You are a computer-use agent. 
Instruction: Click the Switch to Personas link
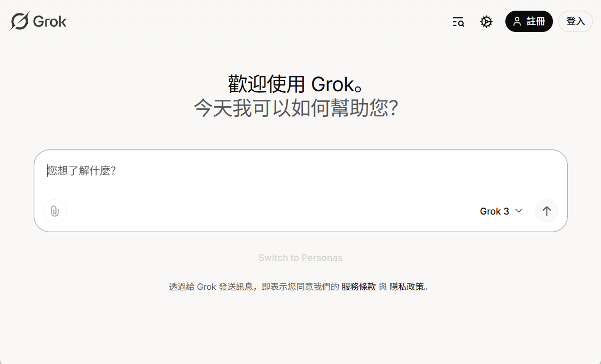click(300, 258)
